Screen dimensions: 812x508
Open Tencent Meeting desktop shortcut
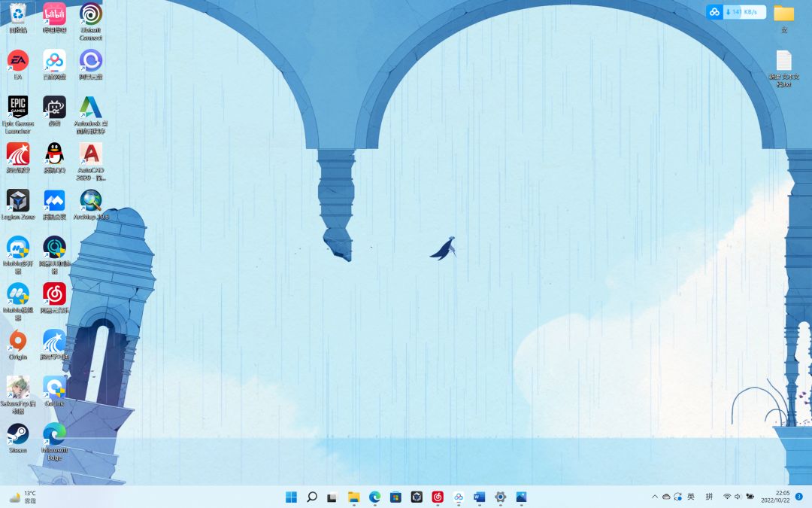(54, 200)
